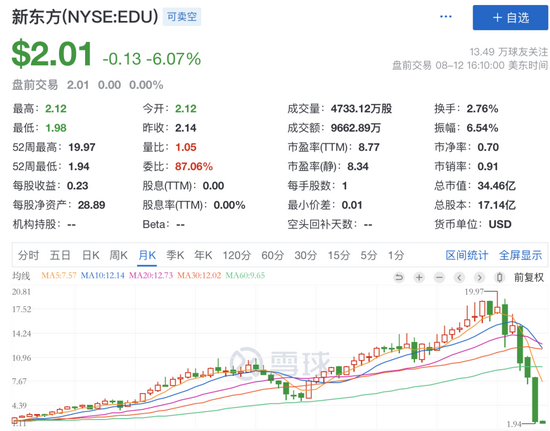Click the $2.01 current price

52,54
